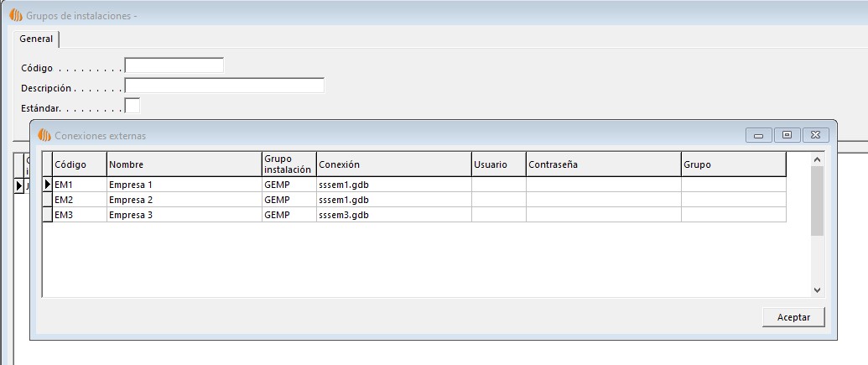This screenshot has width=868, height=365.
Task: Click the Grupo instalación column header
Action: pyautogui.click(x=288, y=164)
